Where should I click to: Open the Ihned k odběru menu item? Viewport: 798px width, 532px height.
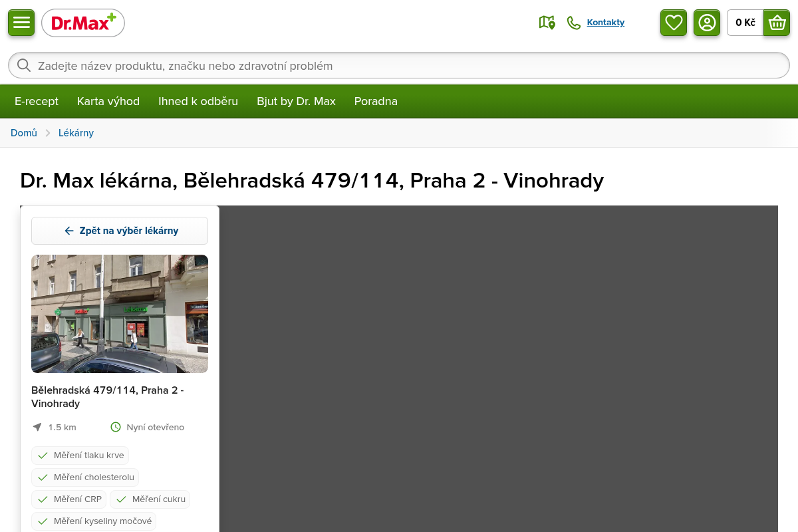click(198, 101)
